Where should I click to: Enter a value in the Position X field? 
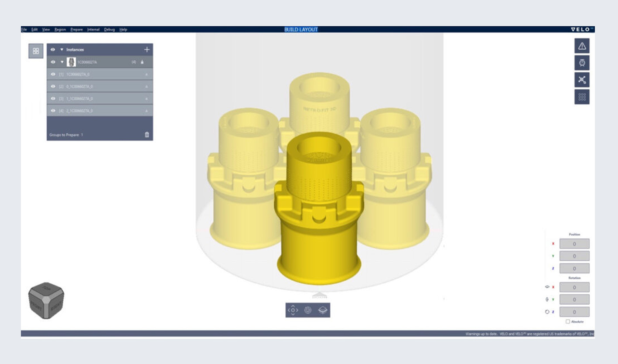pyautogui.click(x=576, y=244)
